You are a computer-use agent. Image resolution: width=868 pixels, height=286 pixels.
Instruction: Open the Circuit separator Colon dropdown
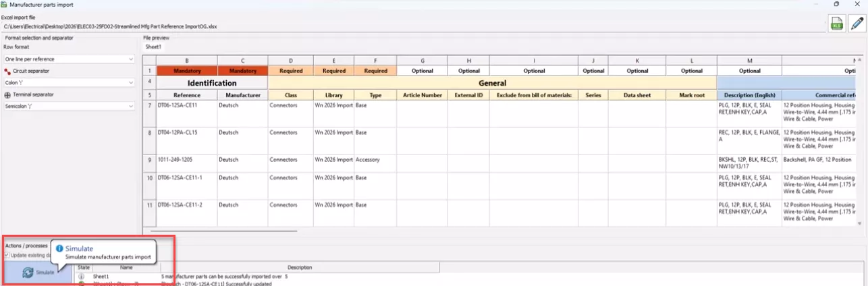click(x=69, y=82)
